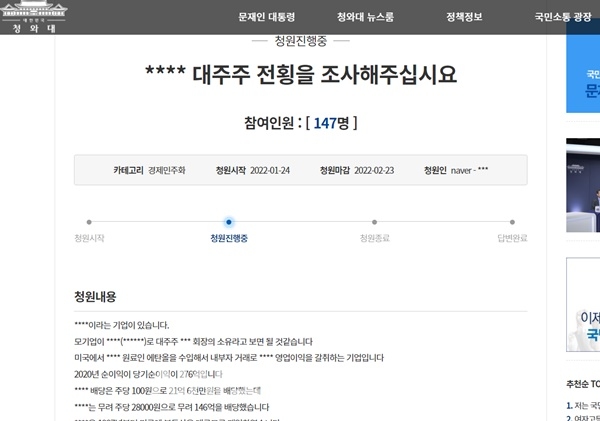Open the white sidebar banner beginning 이제
This screenshot has width=600, height=421.
(x=583, y=305)
